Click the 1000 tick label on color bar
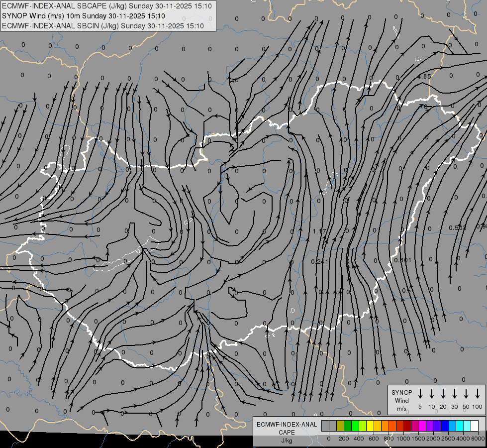The width and height of the screenshot is (487, 448). [x=403, y=439]
